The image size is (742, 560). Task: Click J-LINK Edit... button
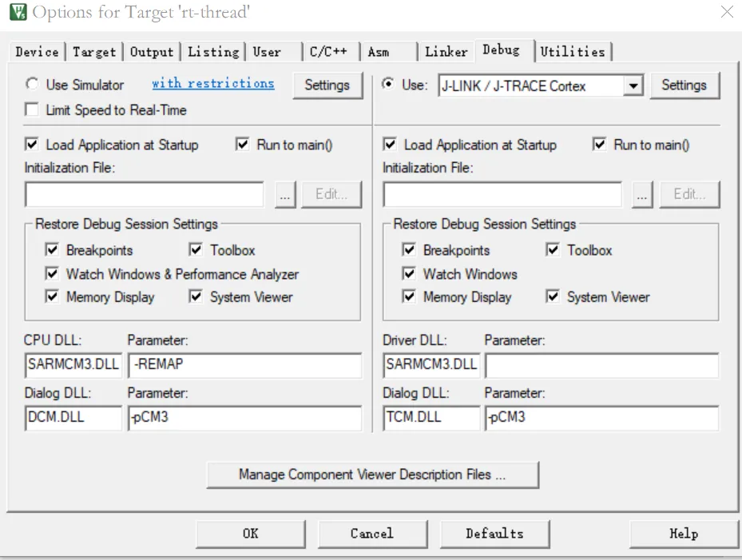tap(689, 195)
